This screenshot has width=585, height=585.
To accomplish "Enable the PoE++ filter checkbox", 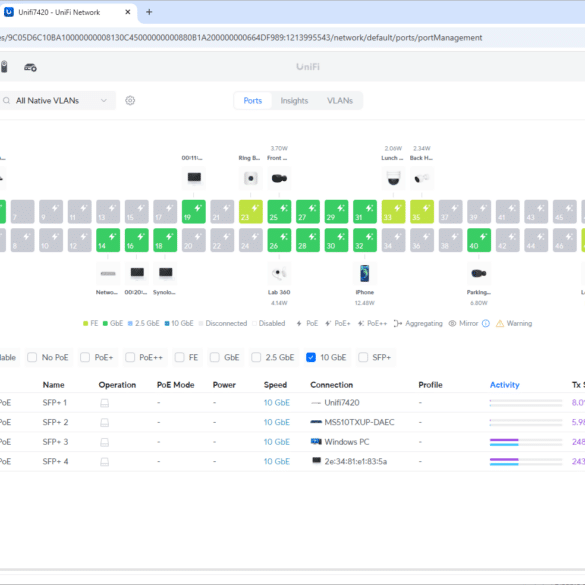I will 130,357.
